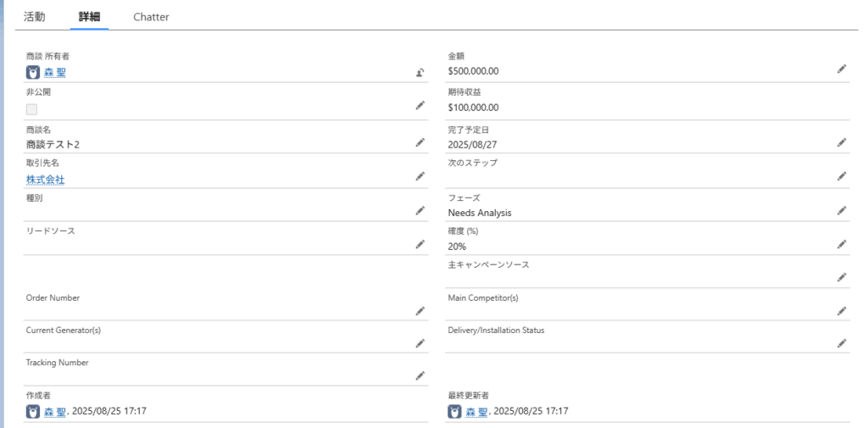Edit Delivery/Installation Status pencil icon

(842, 343)
